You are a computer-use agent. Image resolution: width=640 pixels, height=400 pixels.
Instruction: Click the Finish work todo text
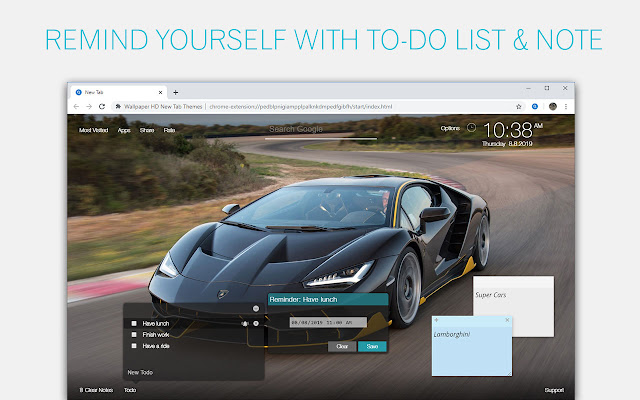[x=156, y=335]
